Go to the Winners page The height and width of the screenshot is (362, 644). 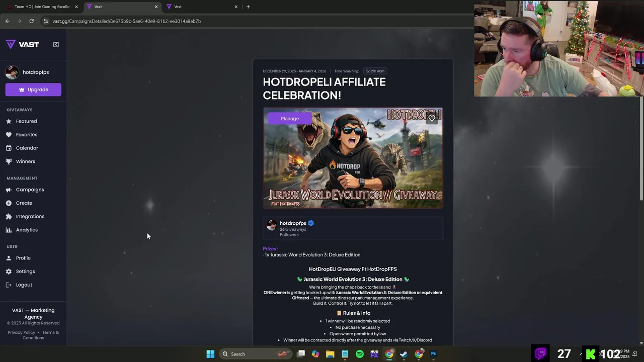25,161
